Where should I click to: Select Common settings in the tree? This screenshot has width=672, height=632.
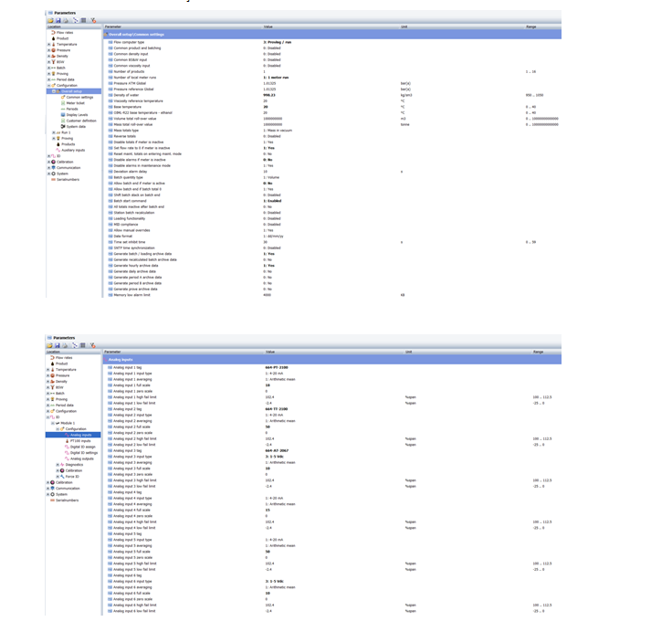click(x=79, y=98)
